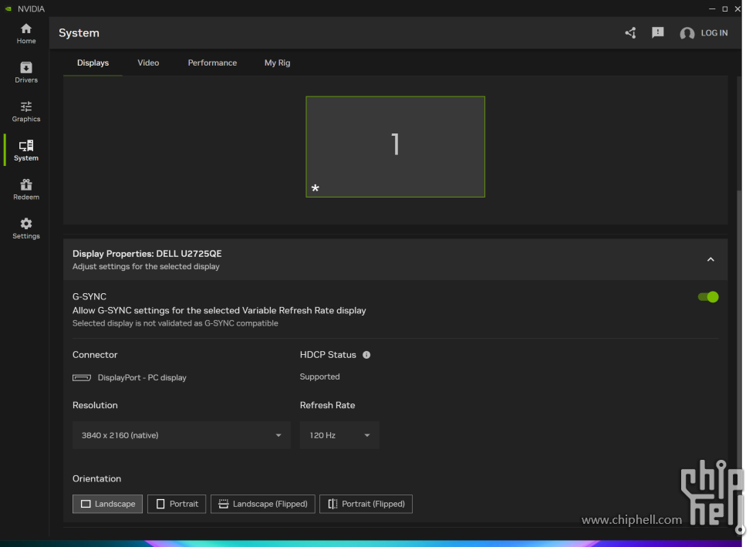Click the LOG IN button
The image size is (756, 547).
click(714, 33)
